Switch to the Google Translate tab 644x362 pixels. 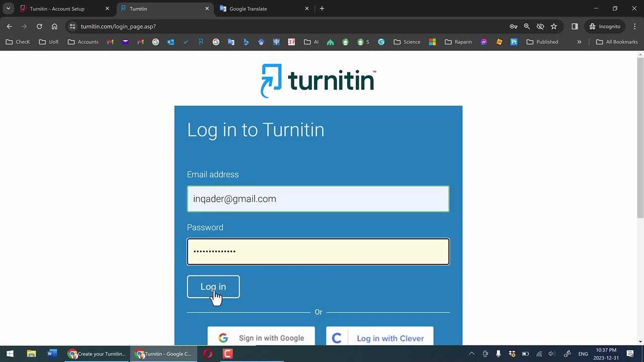click(x=248, y=9)
